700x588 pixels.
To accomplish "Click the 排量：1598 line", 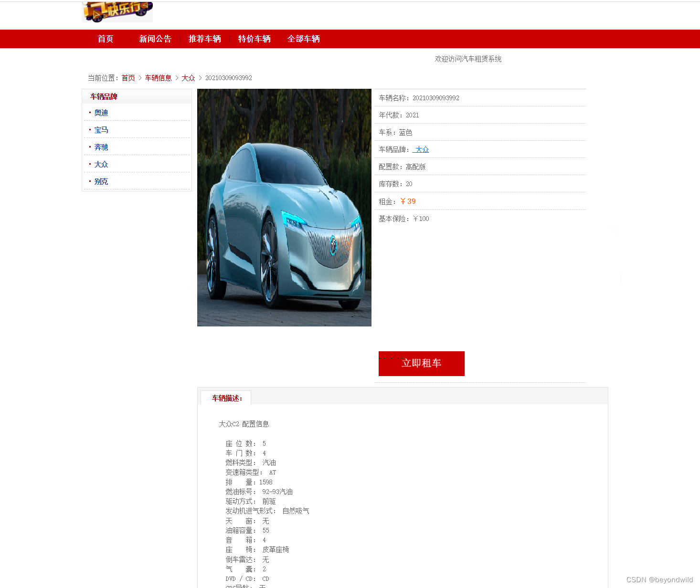I will pyautogui.click(x=249, y=482).
